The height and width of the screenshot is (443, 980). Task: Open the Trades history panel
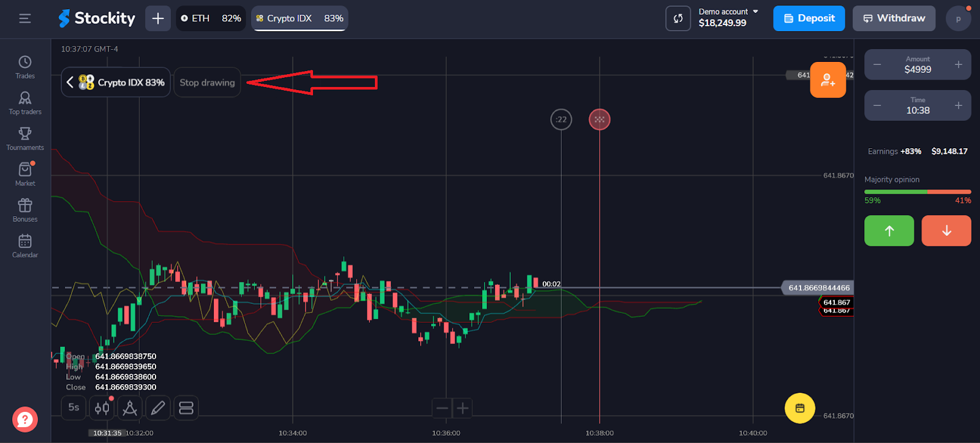tap(25, 67)
